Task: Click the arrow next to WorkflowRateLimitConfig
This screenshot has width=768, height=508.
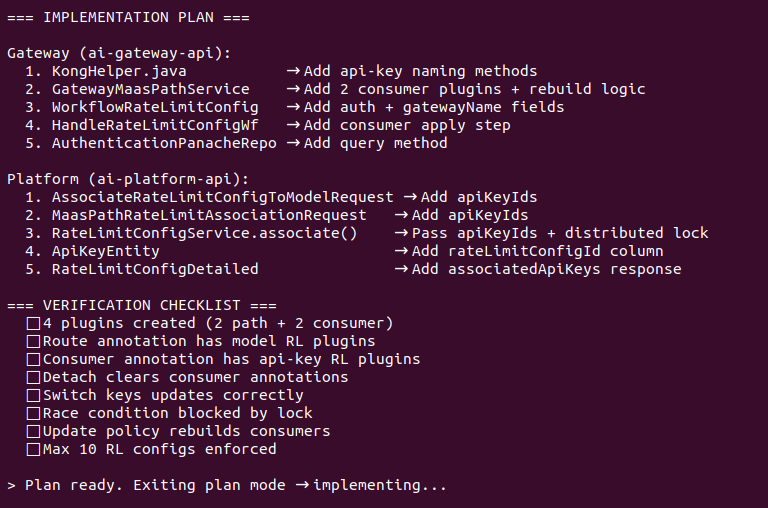Action: (293, 107)
